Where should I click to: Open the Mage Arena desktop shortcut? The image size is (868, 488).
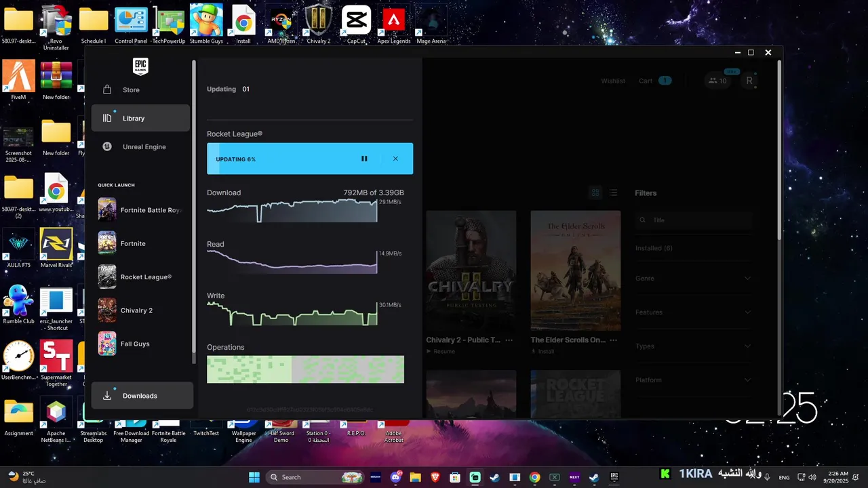click(431, 24)
